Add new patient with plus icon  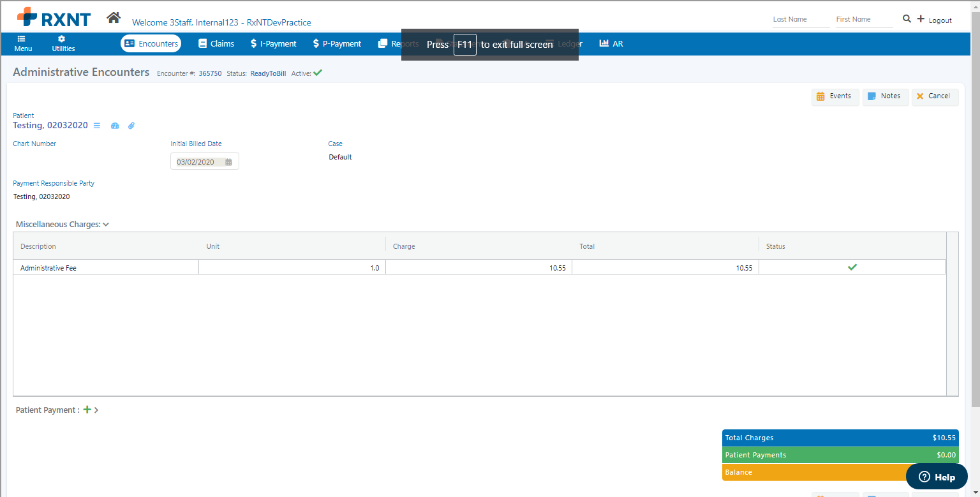921,19
